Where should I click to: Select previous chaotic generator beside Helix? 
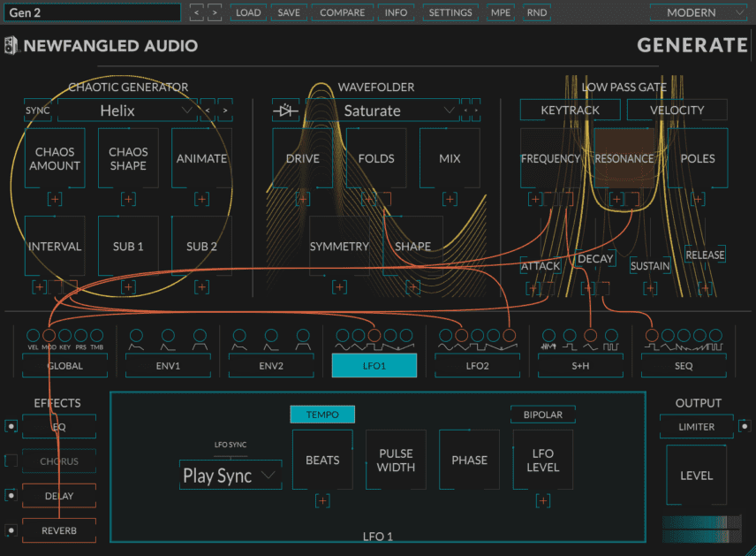[208, 110]
